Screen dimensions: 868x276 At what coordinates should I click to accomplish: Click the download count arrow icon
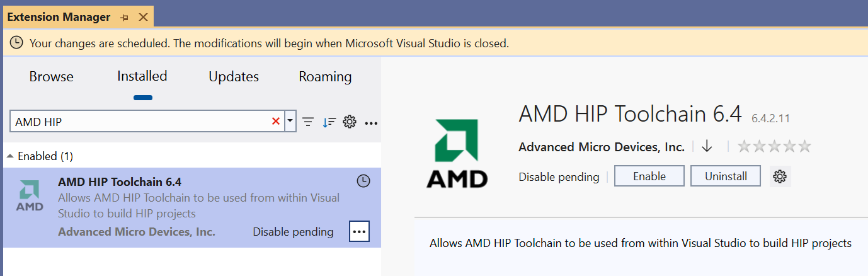tap(707, 146)
